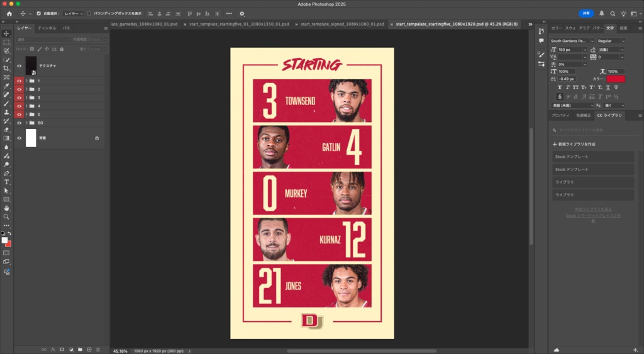Switch to the パス tab
This screenshot has height=354, width=644.
click(66, 28)
